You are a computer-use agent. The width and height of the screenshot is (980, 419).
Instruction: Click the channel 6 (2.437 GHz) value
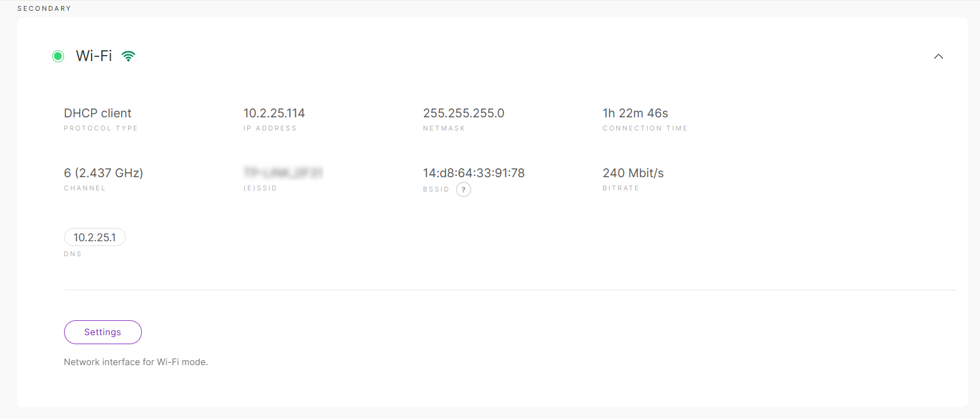click(x=104, y=173)
